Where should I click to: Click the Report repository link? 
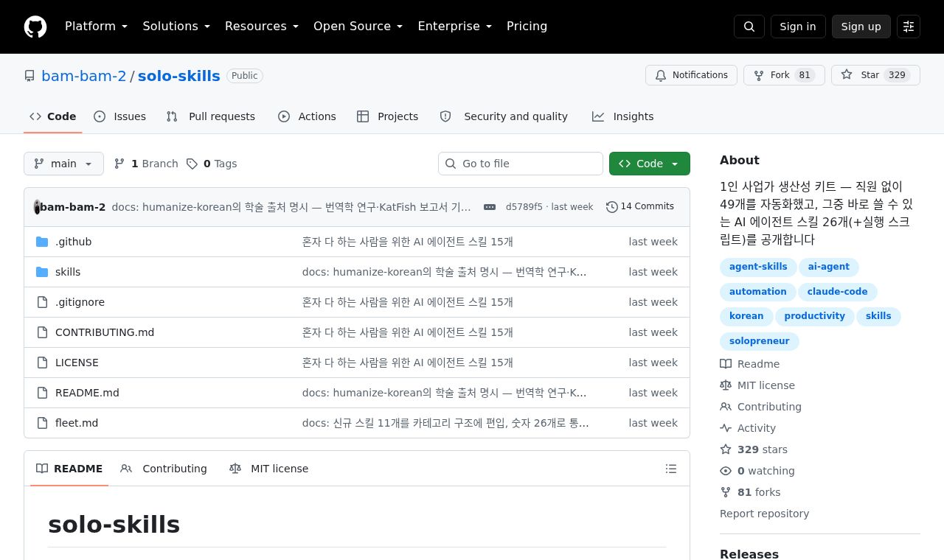(764, 514)
